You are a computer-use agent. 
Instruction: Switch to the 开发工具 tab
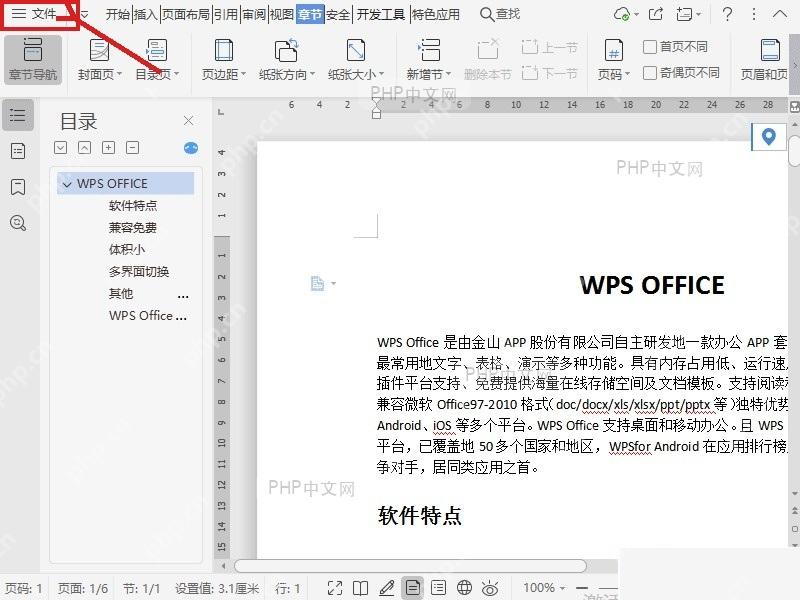pyautogui.click(x=381, y=14)
